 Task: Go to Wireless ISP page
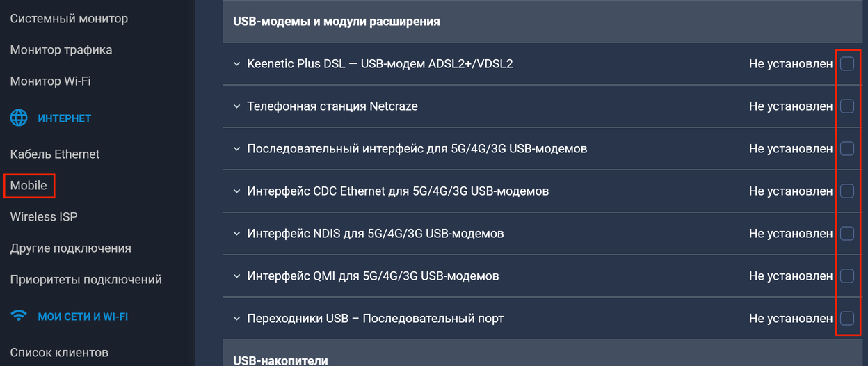(44, 217)
